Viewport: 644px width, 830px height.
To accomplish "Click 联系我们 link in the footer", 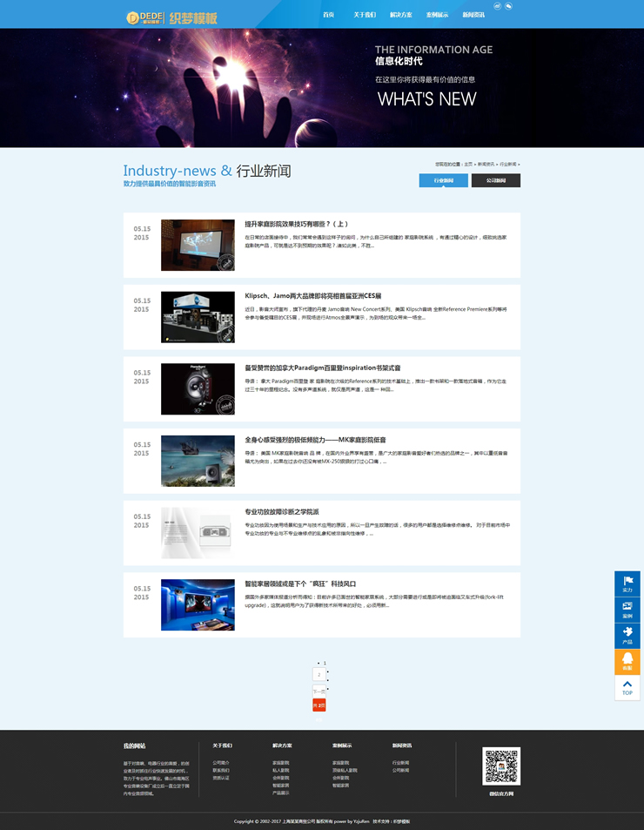I will [221, 770].
